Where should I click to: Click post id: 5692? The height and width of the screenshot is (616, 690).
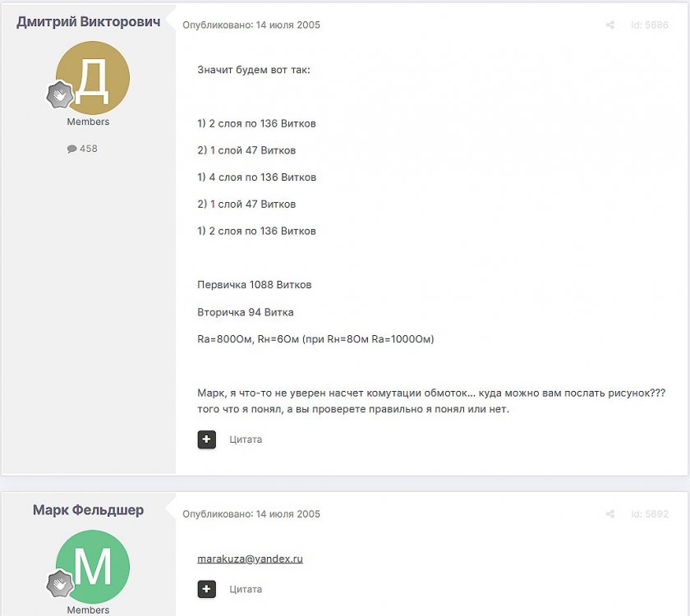click(649, 514)
